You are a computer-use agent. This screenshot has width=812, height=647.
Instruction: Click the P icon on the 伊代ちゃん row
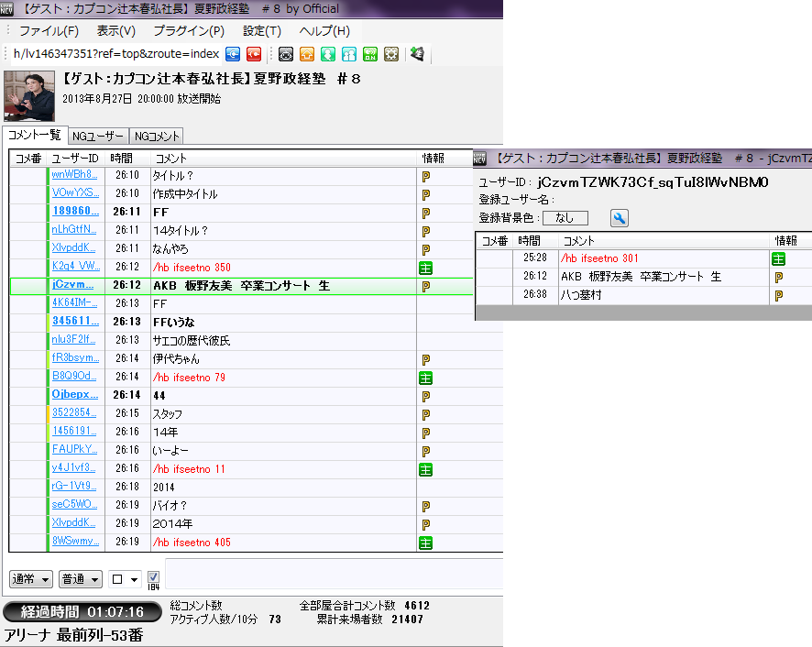[425, 360]
